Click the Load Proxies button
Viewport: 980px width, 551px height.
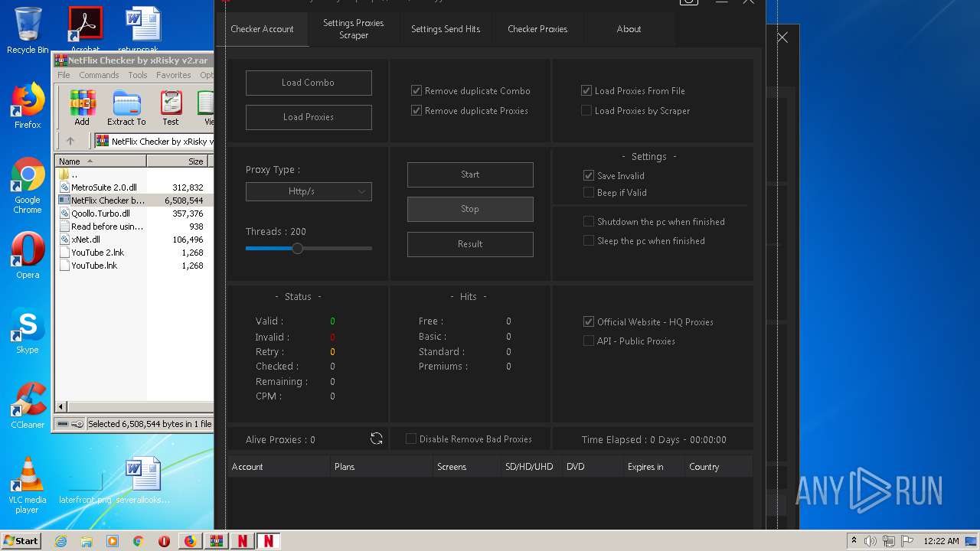pyautogui.click(x=309, y=117)
